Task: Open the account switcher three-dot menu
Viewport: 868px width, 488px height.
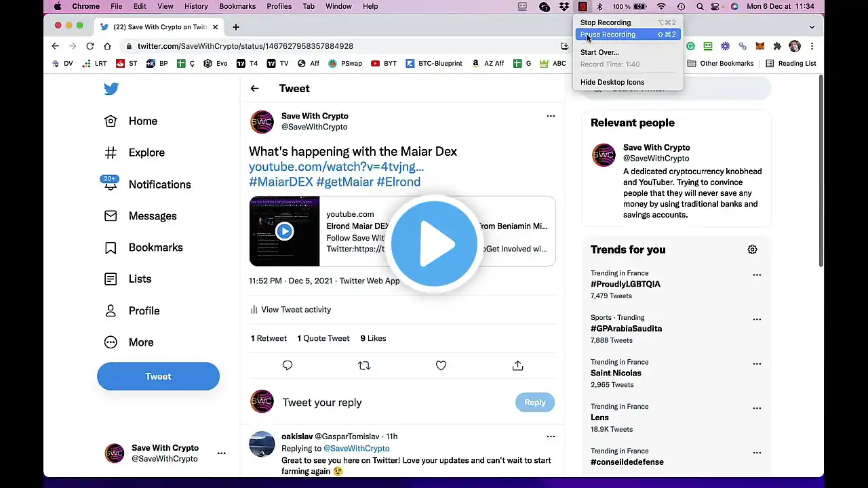Action: [x=221, y=453]
